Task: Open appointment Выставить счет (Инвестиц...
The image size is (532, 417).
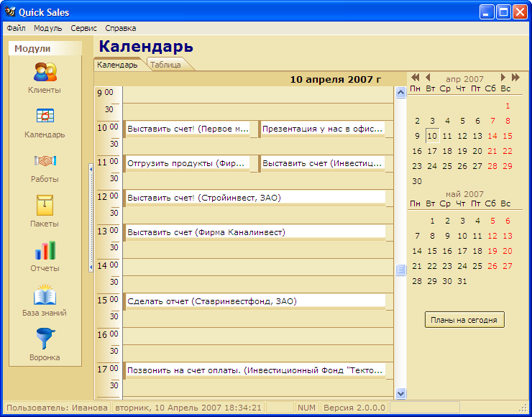Action: [x=321, y=163]
